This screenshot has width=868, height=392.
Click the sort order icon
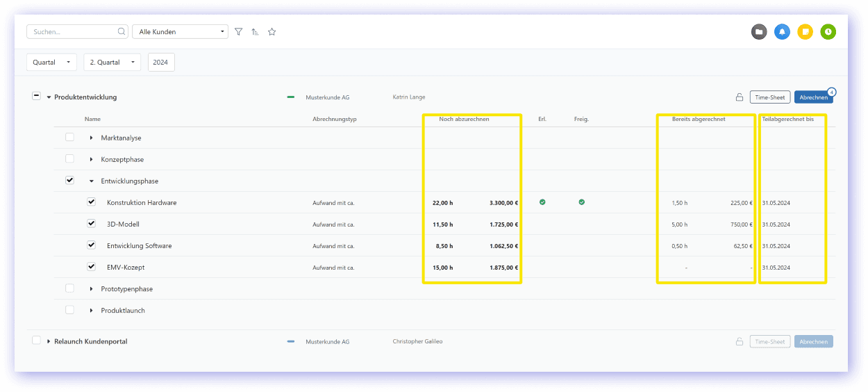(x=255, y=32)
